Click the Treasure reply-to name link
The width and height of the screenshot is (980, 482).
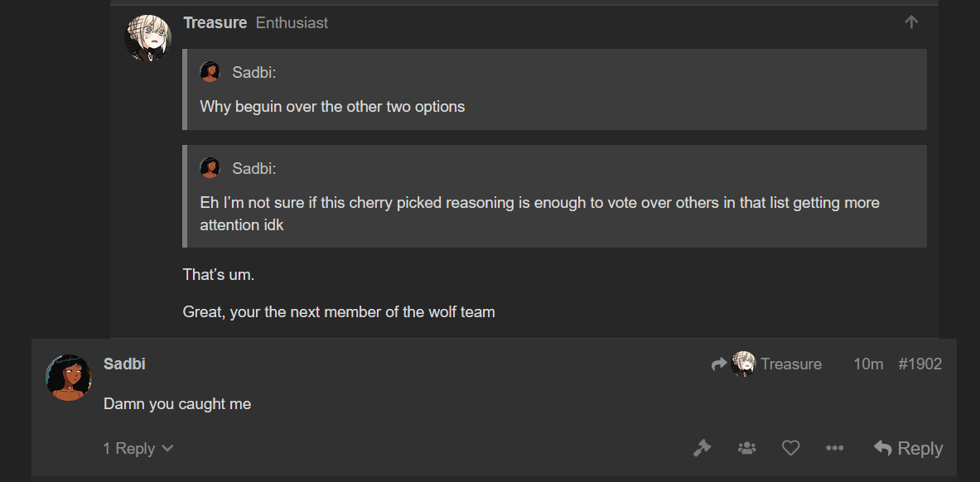tap(791, 364)
